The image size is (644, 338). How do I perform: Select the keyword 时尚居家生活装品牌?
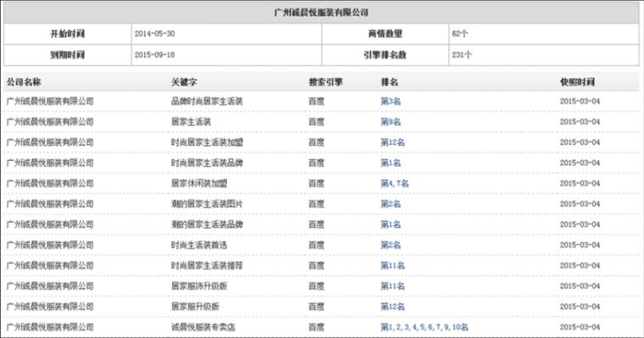[x=207, y=163]
